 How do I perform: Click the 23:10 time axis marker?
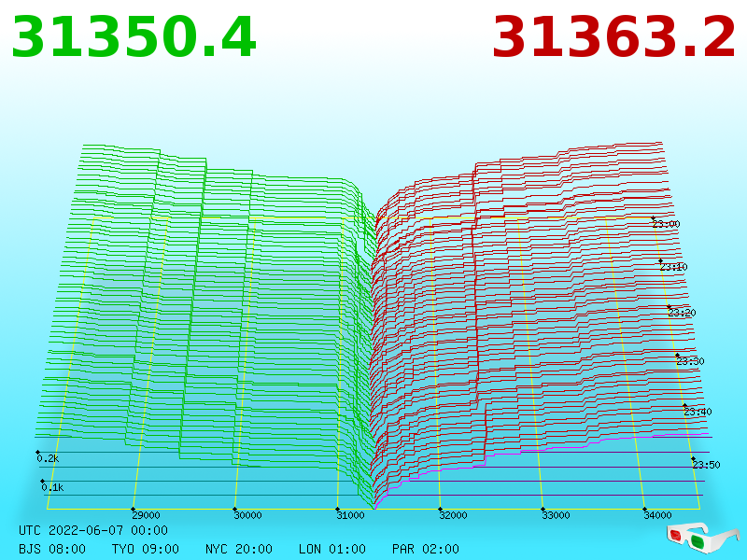click(x=673, y=267)
